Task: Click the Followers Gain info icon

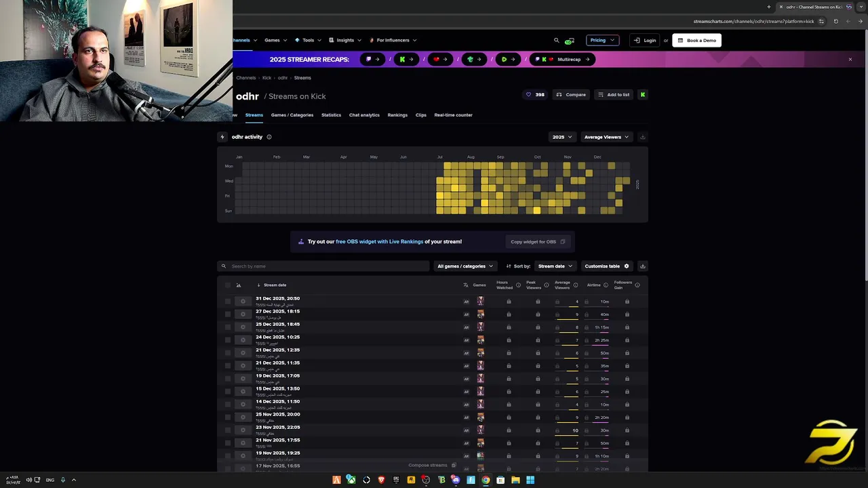Action: tap(637, 285)
